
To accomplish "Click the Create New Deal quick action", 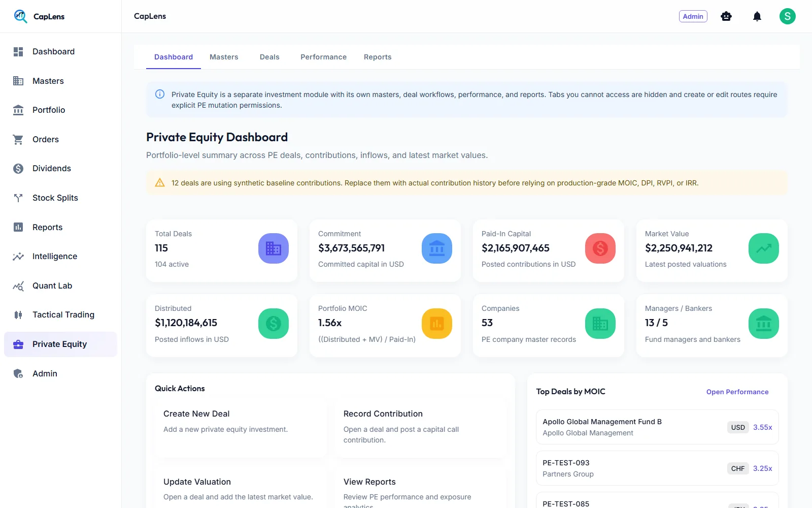I will point(241,428).
